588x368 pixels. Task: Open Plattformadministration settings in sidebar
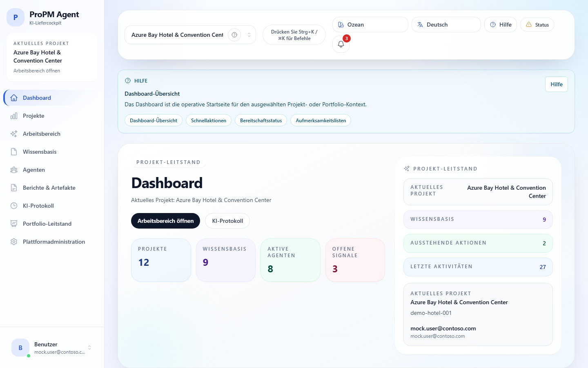(x=53, y=242)
